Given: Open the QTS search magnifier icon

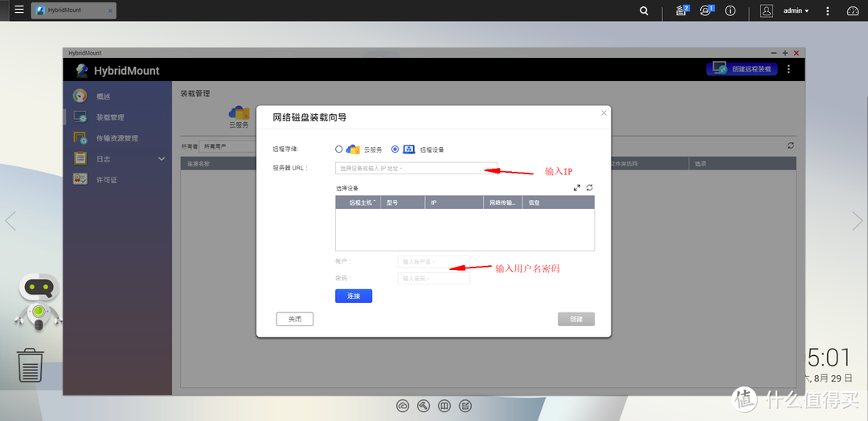Looking at the screenshot, I should 644,10.
